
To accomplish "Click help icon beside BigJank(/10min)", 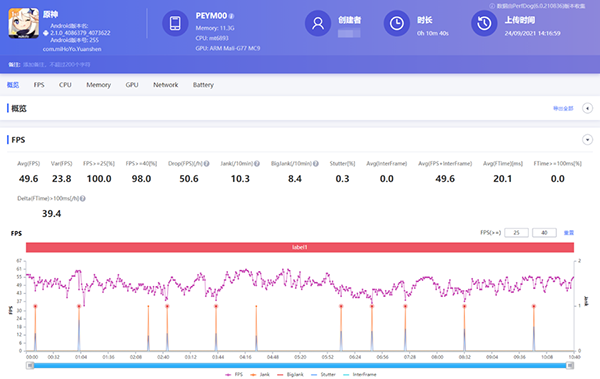I will pos(316,163).
